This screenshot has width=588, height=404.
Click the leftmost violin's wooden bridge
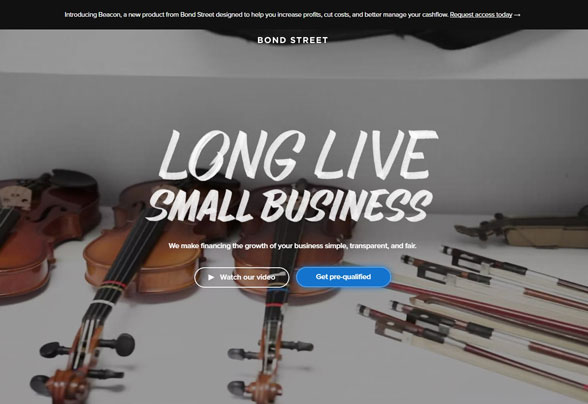[16, 196]
